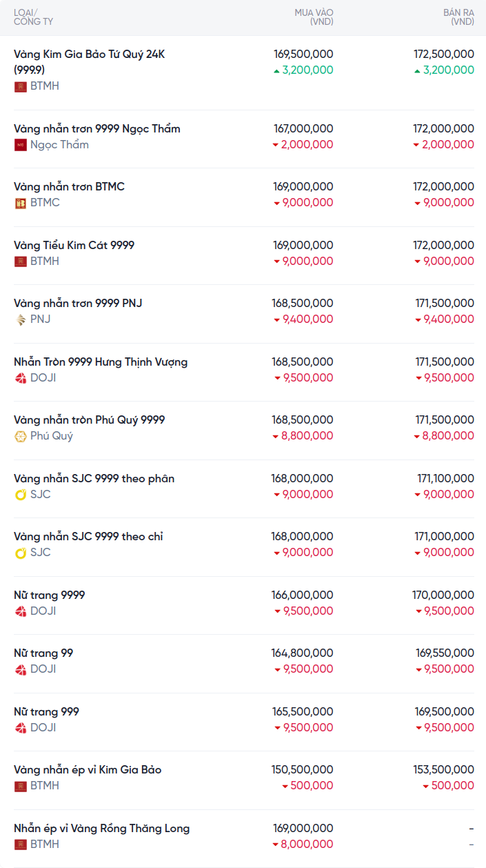This screenshot has width=486, height=868.
Task: Click the green up arrow beside buy-in 3,200,000
Action: pos(276,70)
